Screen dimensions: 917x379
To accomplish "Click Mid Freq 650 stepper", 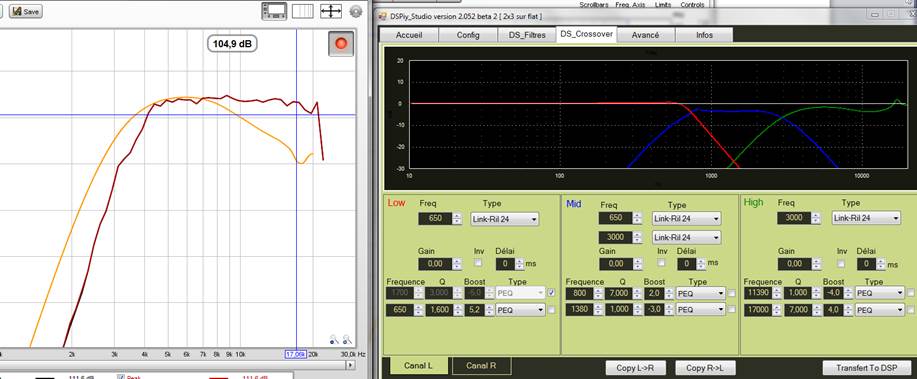I will click(x=638, y=219).
